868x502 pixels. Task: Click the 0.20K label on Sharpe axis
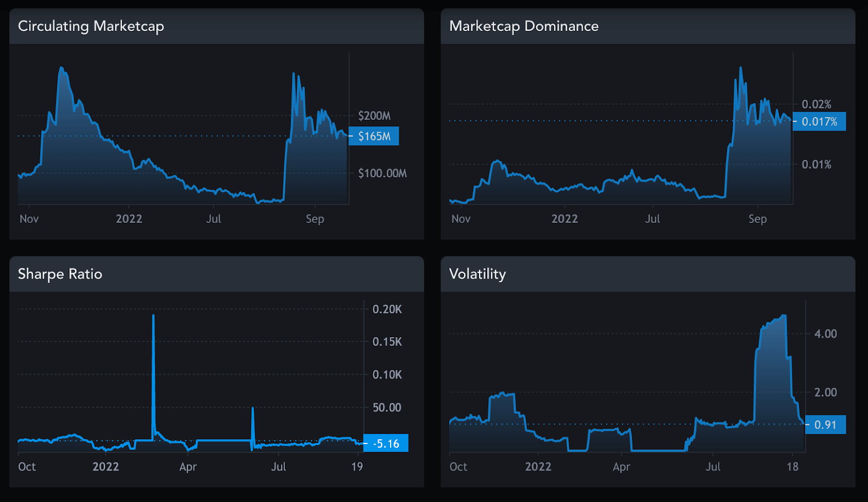click(x=387, y=310)
